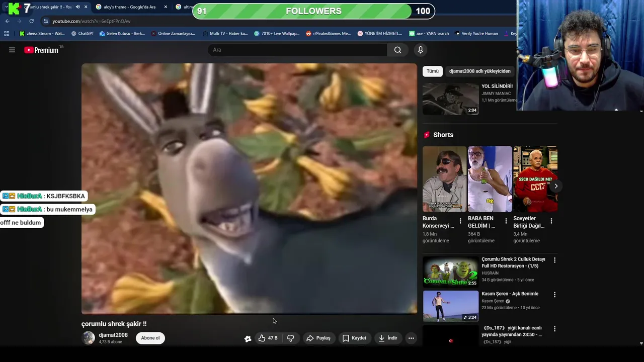
Task: Close the aloy's theme tab
Action: click(166, 7)
